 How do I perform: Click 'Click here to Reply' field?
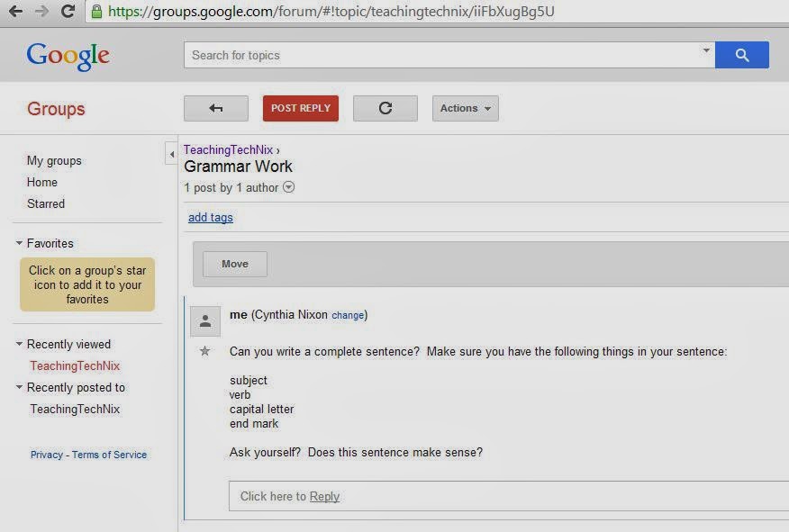click(x=286, y=496)
